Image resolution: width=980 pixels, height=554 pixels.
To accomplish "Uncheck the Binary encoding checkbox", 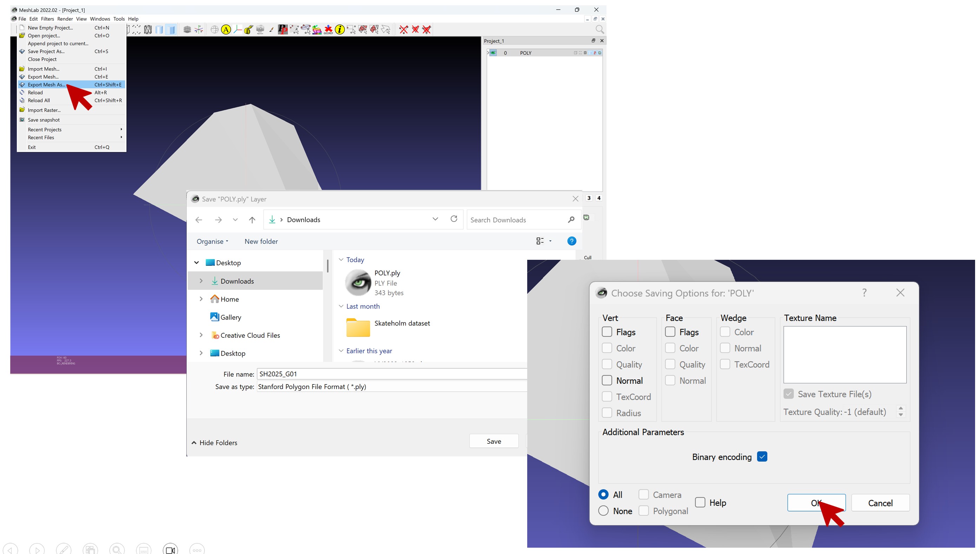I will (x=762, y=457).
